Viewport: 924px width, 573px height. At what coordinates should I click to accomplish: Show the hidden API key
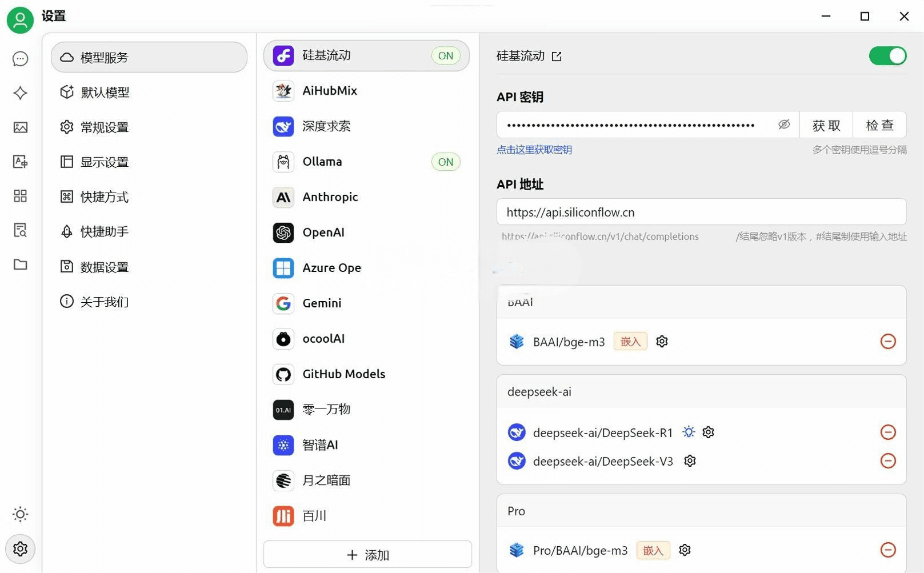click(783, 125)
